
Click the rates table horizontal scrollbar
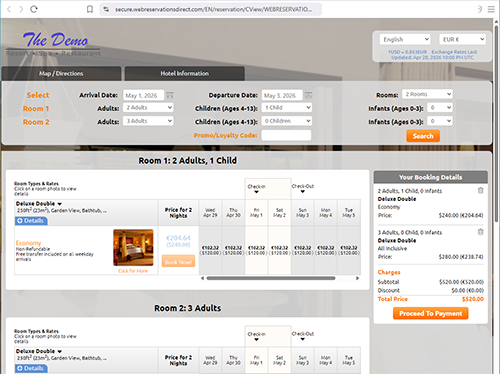[271, 278]
